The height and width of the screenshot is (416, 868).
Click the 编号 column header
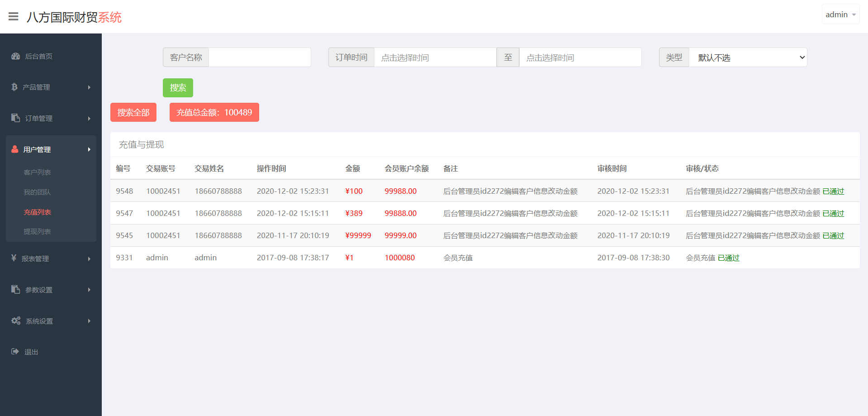[123, 168]
